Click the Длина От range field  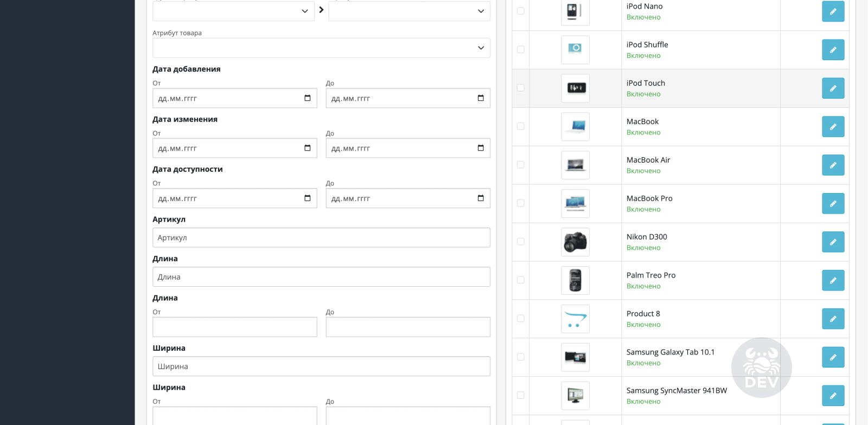(x=235, y=327)
